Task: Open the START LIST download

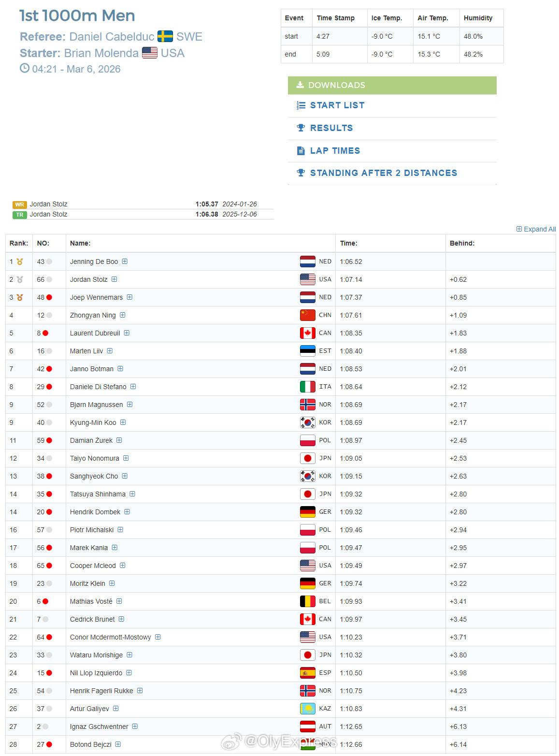Action: click(x=337, y=105)
